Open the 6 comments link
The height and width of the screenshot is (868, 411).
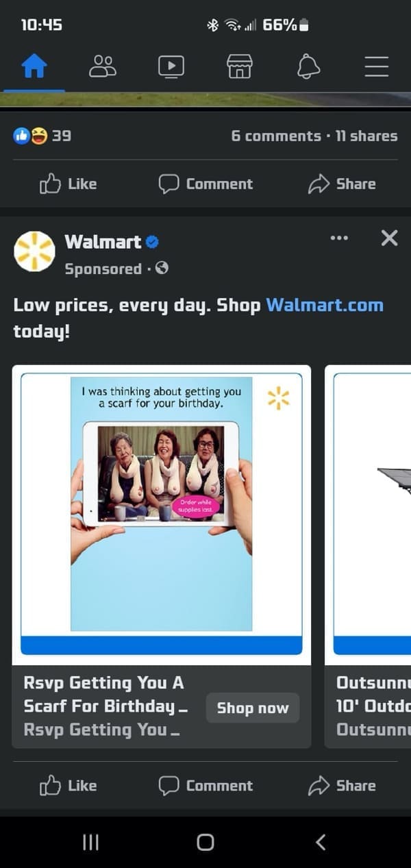[x=276, y=136]
